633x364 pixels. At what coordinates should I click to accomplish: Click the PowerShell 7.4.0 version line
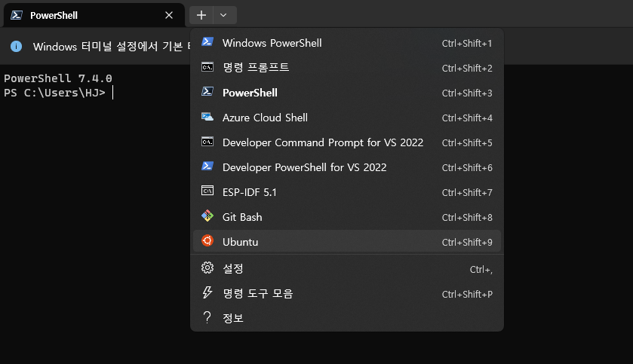click(58, 78)
